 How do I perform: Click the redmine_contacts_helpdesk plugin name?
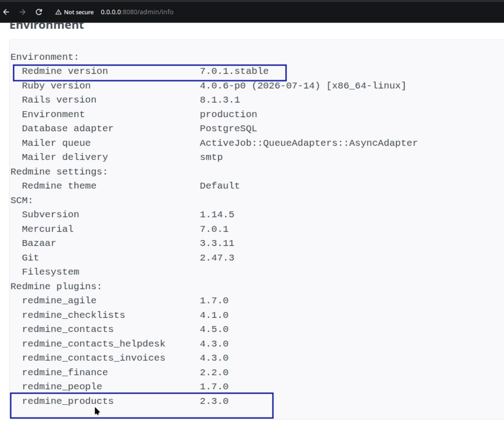tap(94, 344)
